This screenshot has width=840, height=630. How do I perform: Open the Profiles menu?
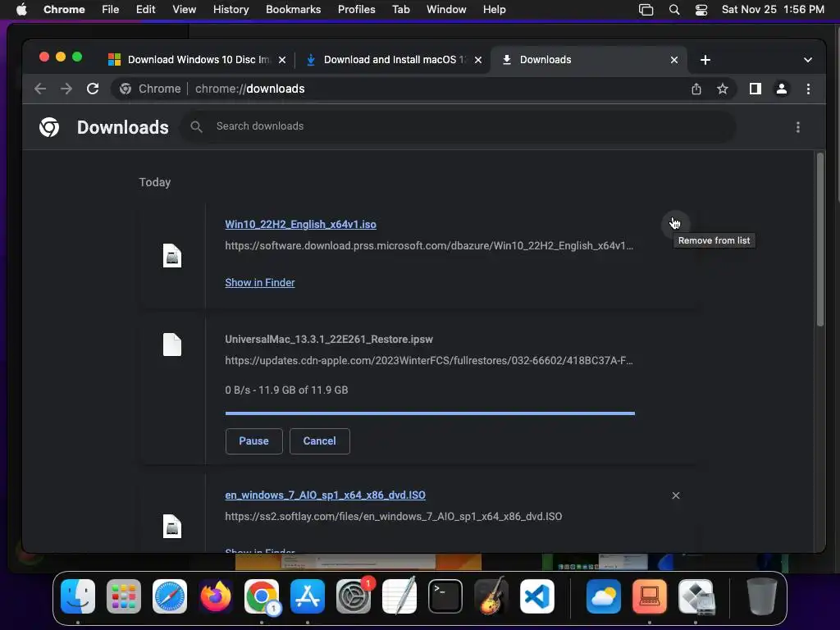[356, 10]
